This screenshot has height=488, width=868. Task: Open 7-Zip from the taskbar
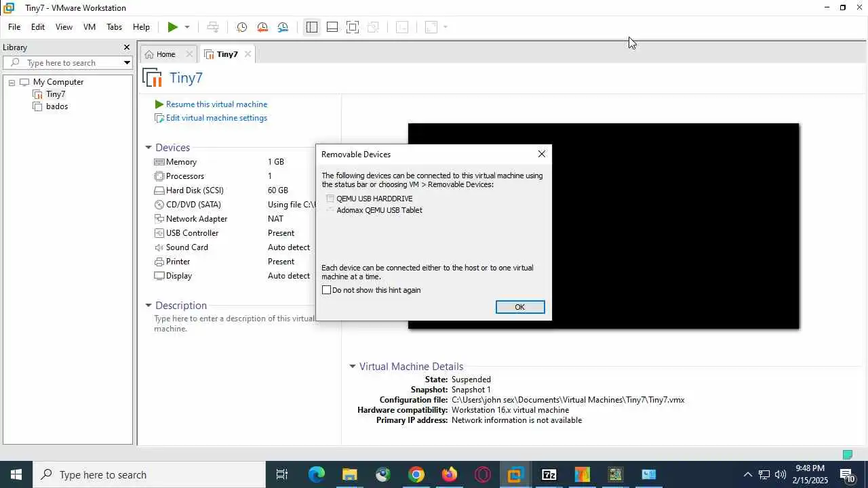click(549, 474)
